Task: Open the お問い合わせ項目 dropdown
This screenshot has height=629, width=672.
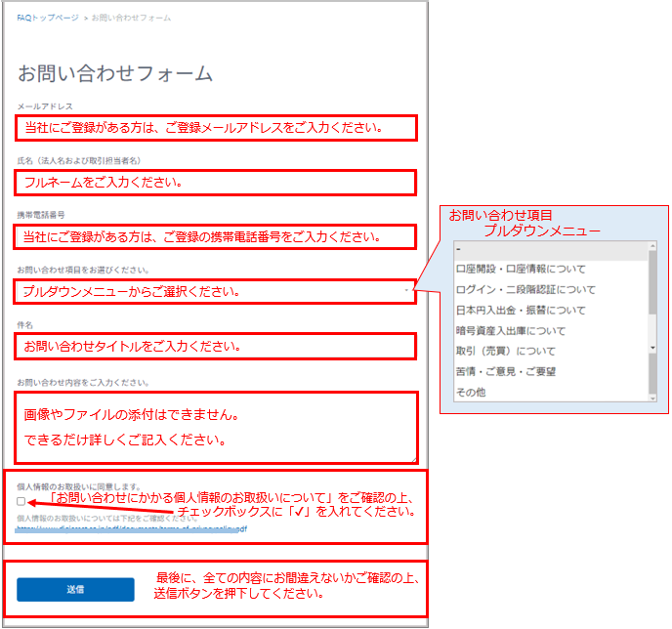Action: 215,292
